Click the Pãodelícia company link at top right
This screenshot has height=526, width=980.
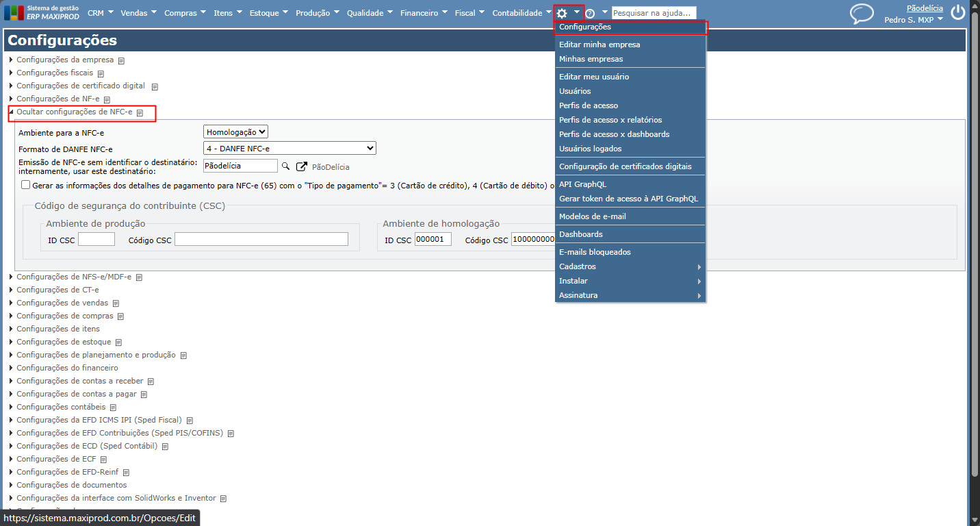pyautogui.click(x=925, y=8)
